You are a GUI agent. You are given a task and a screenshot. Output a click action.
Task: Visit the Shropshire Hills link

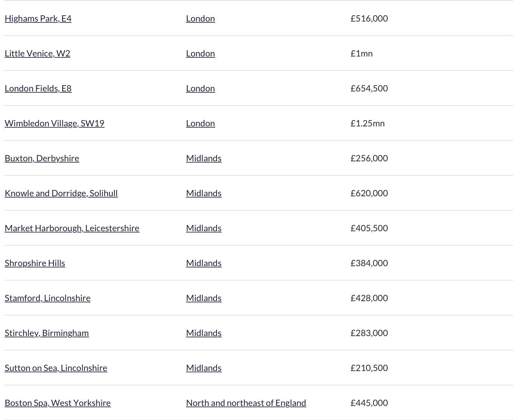[x=35, y=263]
